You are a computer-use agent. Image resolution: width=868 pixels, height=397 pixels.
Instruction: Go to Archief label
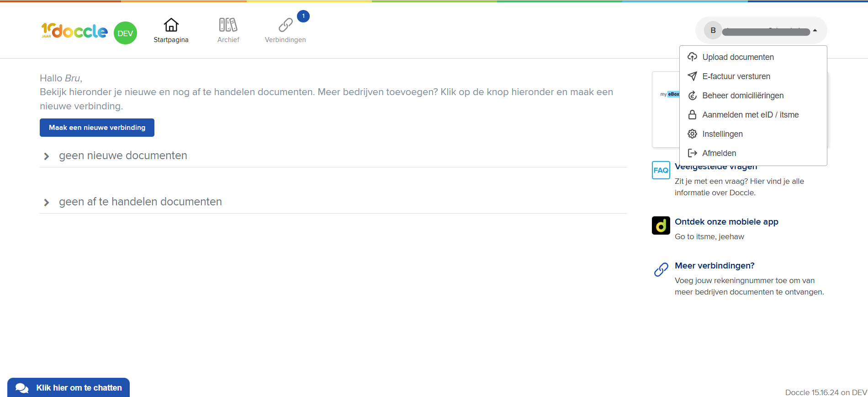228,40
